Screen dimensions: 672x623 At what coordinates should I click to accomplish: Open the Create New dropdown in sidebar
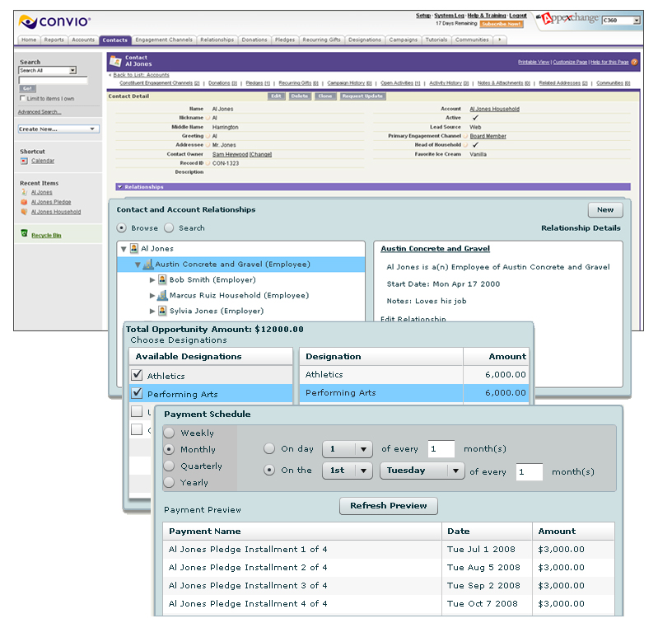(58, 129)
